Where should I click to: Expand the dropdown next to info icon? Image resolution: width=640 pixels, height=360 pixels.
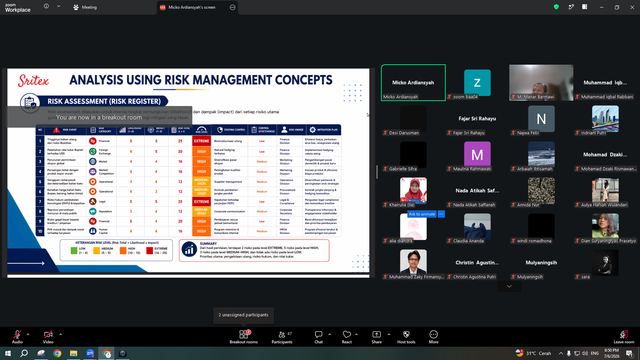pyautogui.click(x=58, y=6)
